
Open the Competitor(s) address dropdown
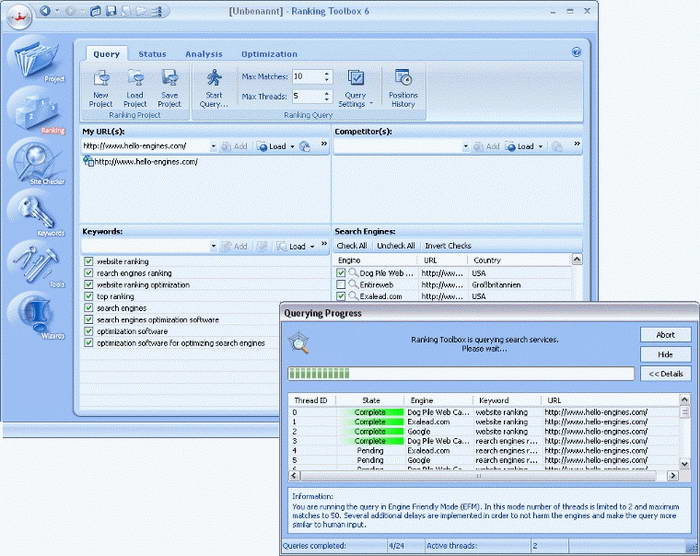(465, 146)
